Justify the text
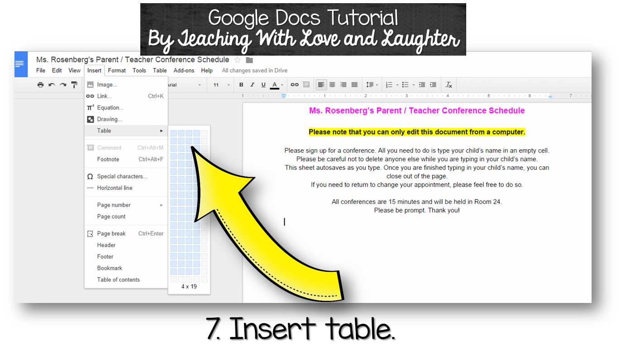 coord(354,85)
